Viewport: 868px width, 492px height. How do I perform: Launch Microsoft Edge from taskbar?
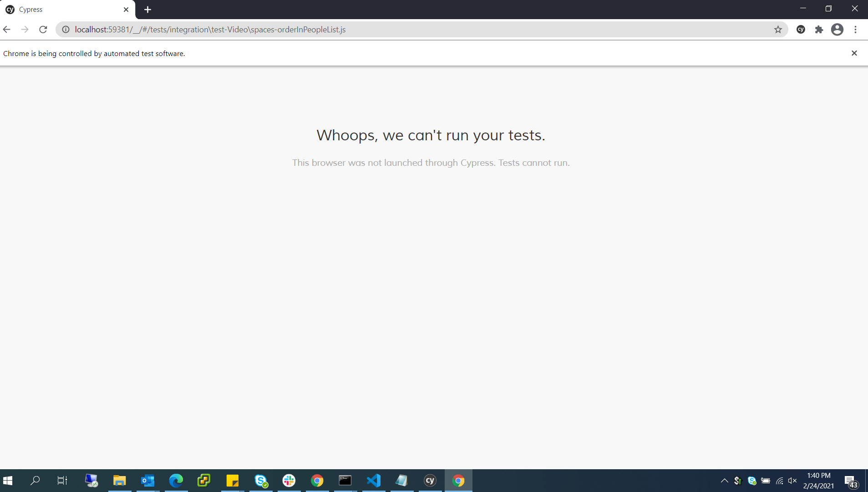coord(176,481)
